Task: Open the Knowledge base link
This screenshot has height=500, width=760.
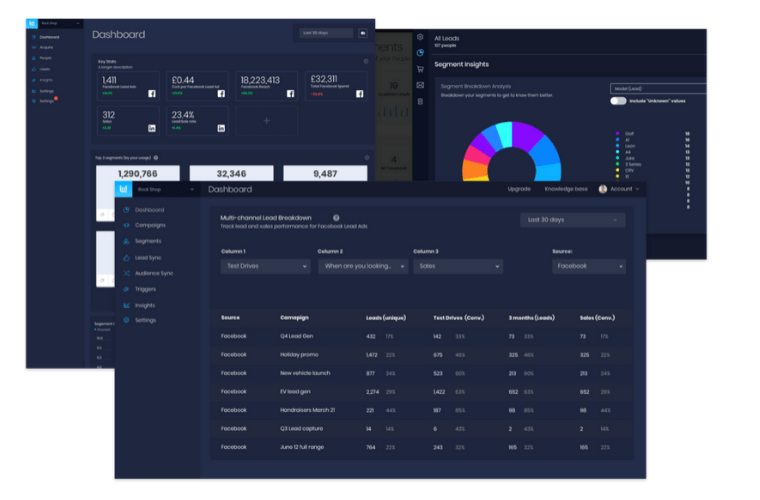Action: (565, 189)
